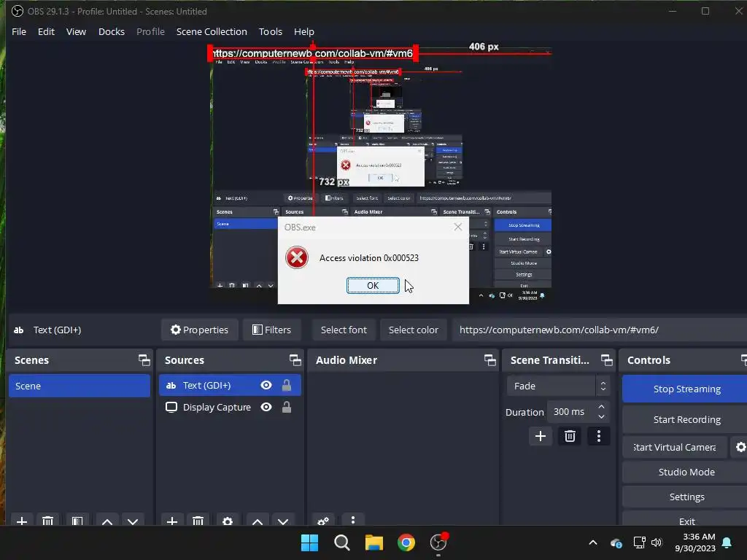The width and height of the screenshot is (747, 560).
Task: Open the Tools menu
Action: click(271, 31)
